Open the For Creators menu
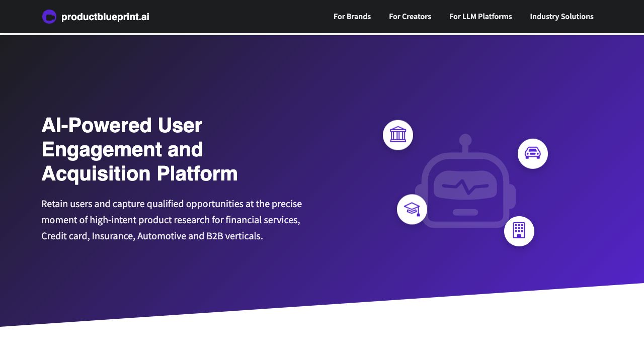The height and width of the screenshot is (362, 644). click(410, 17)
